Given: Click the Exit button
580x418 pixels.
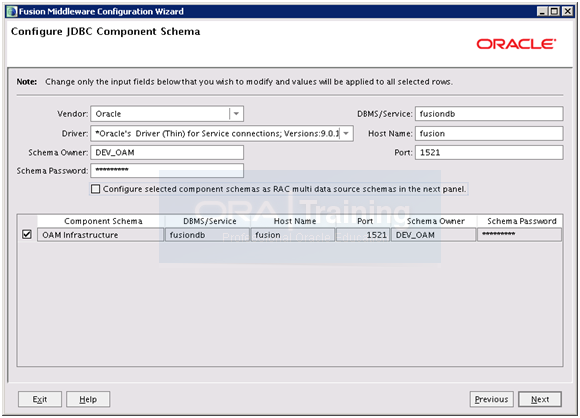Looking at the screenshot, I should (x=40, y=399).
